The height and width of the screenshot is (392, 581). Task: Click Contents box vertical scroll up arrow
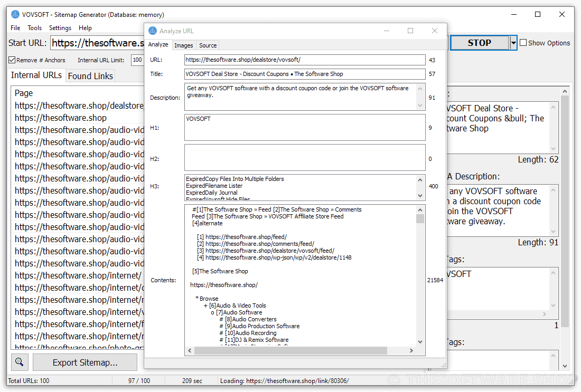tap(420, 210)
